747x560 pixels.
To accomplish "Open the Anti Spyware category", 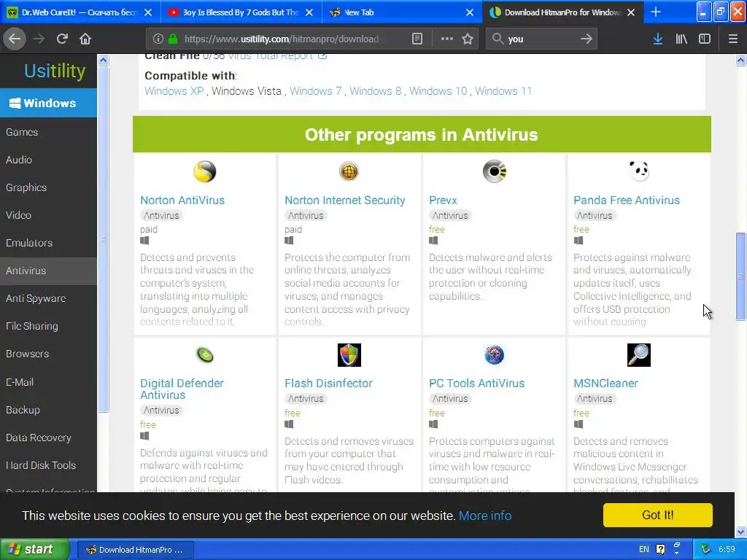I will pos(49,298).
